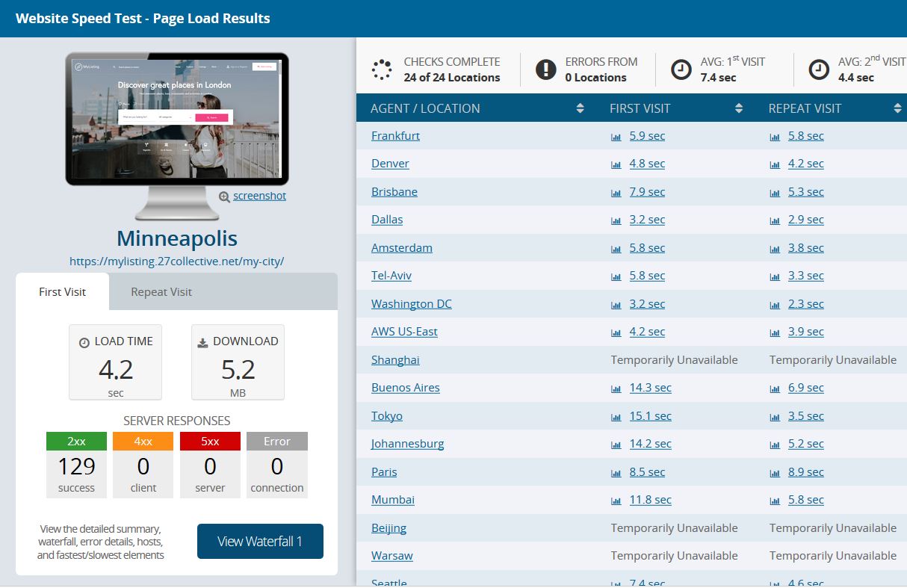Viewport: 907px width, 588px height.
Task: Click the magnifier icon beside screenshot link
Action: pos(224,196)
